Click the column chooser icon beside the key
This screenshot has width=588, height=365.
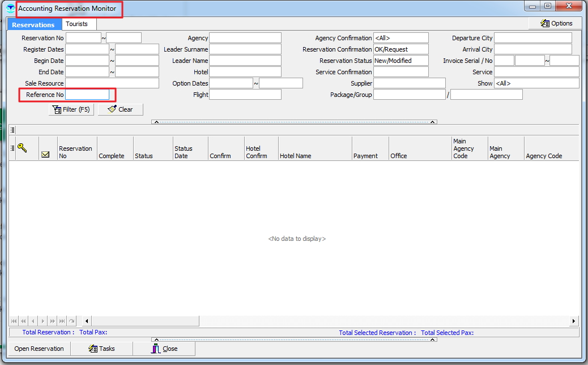[12, 148]
